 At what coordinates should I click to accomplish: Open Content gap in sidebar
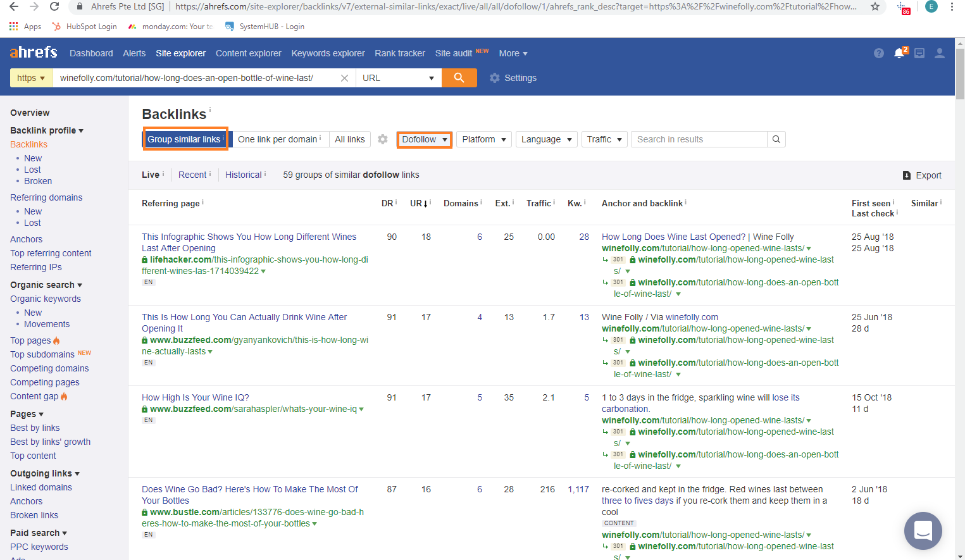(x=34, y=396)
